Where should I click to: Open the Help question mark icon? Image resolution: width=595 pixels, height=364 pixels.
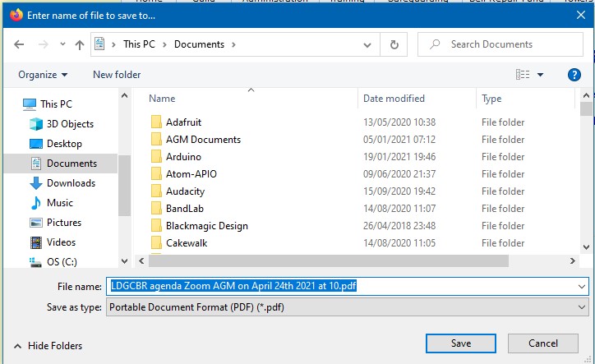pos(574,75)
